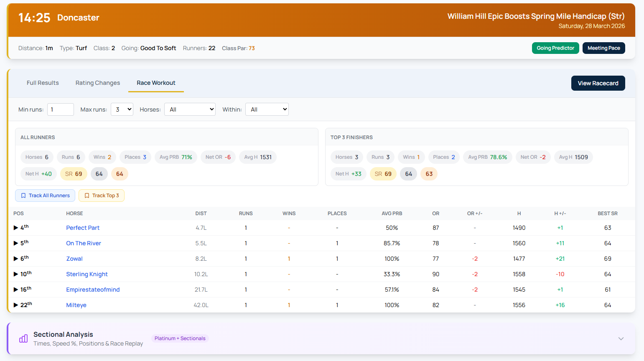Click Empirestateofmind's H value 1545
This screenshot has width=644, height=361.
coord(519,290)
